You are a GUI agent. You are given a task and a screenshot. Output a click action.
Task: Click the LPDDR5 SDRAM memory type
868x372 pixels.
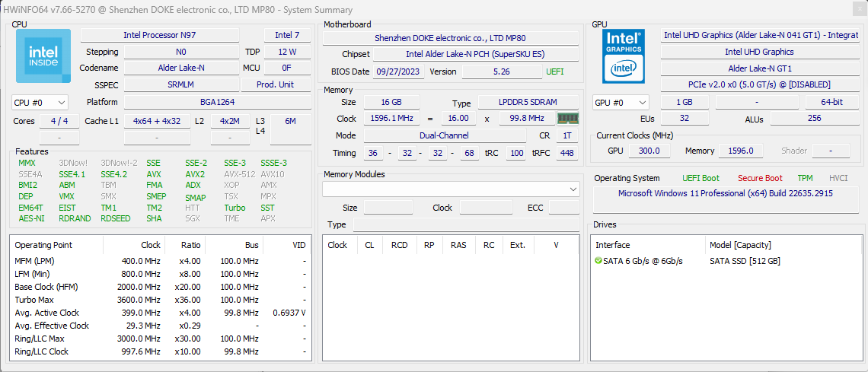tap(528, 102)
